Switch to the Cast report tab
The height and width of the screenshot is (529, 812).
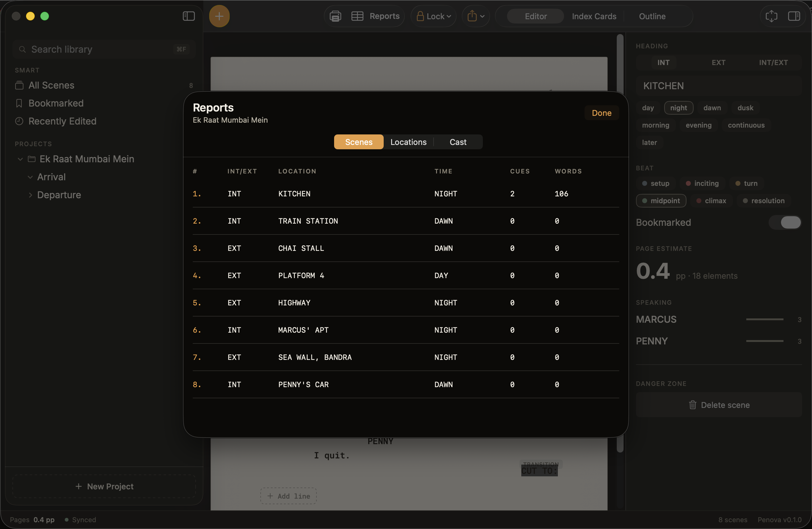click(458, 142)
